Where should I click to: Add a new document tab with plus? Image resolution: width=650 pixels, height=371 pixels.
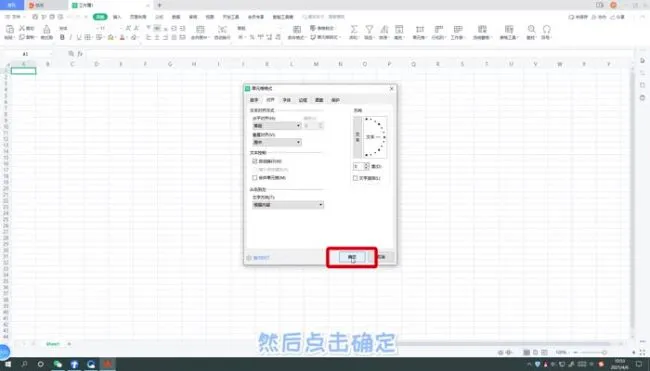pyautogui.click(x=160, y=5)
